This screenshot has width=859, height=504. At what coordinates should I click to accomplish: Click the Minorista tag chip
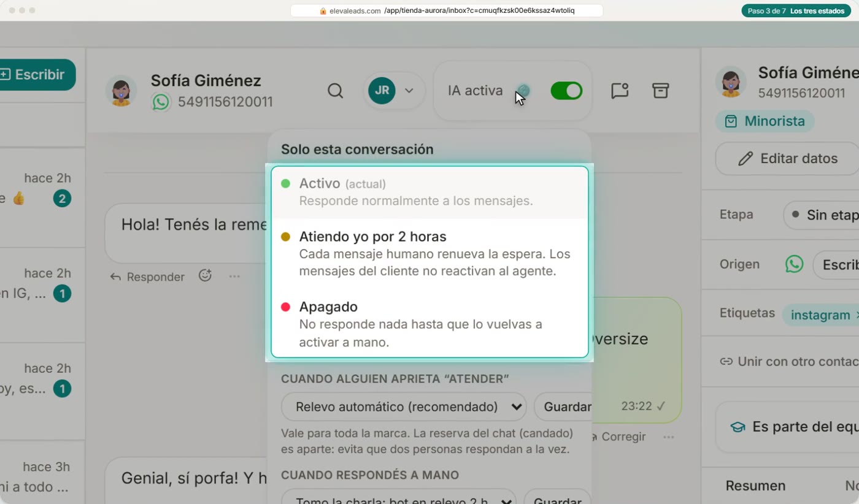[x=765, y=121]
